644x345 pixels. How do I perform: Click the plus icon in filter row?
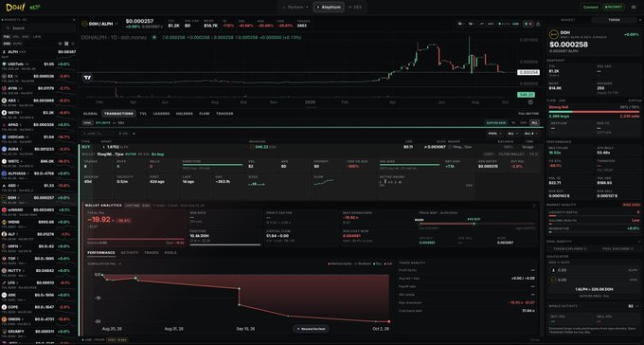pyautogui.click(x=134, y=134)
